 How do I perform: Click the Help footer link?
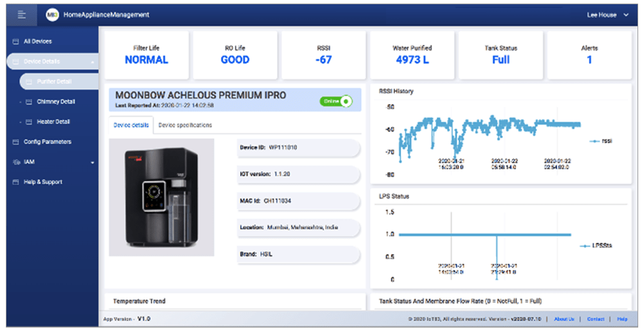pyautogui.click(x=622, y=319)
